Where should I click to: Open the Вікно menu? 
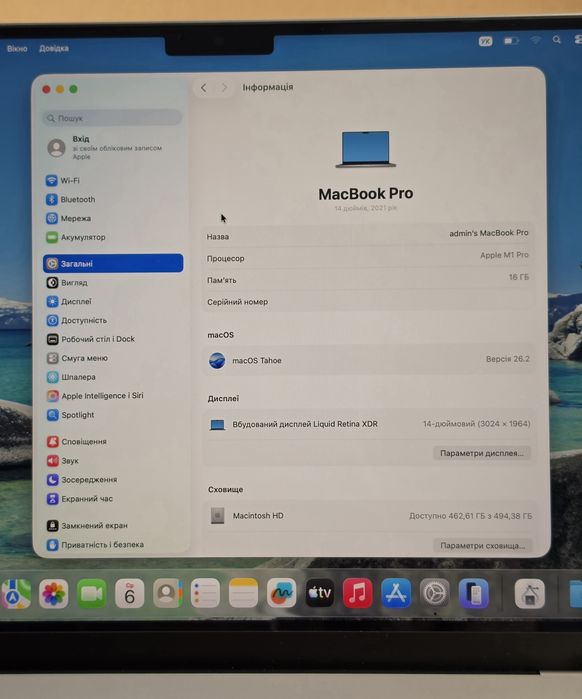[17, 49]
